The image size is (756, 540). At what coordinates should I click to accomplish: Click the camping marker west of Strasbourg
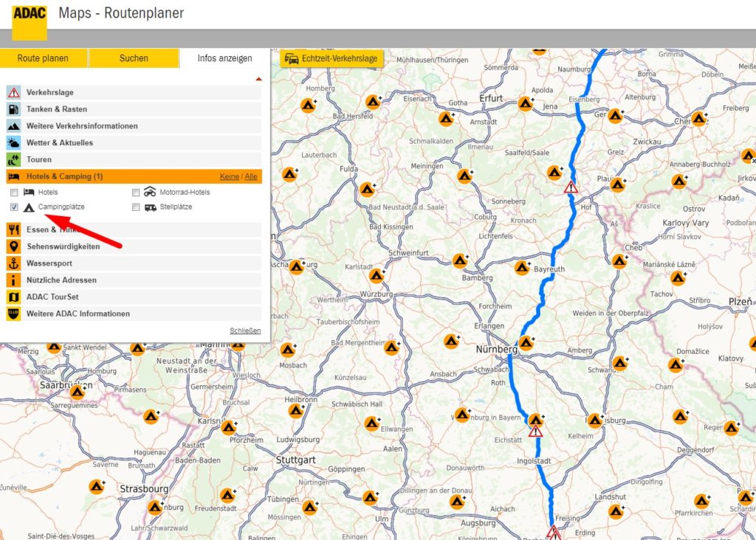(x=97, y=487)
